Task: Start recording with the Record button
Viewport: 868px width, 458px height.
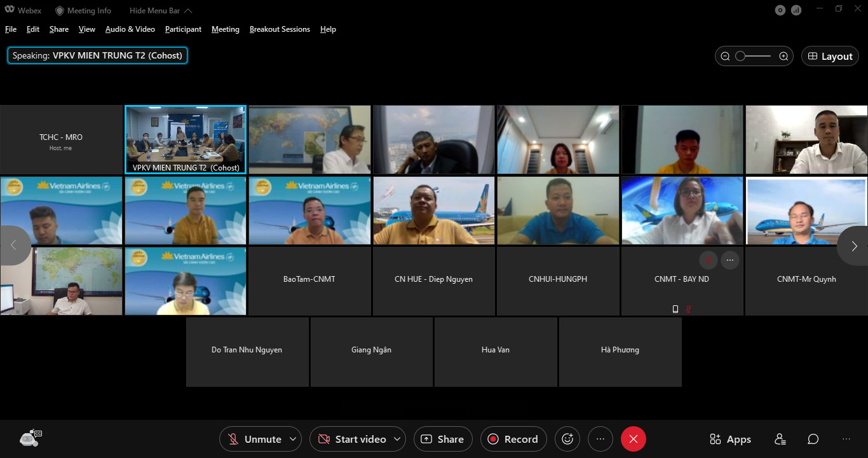Action: (x=513, y=439)
